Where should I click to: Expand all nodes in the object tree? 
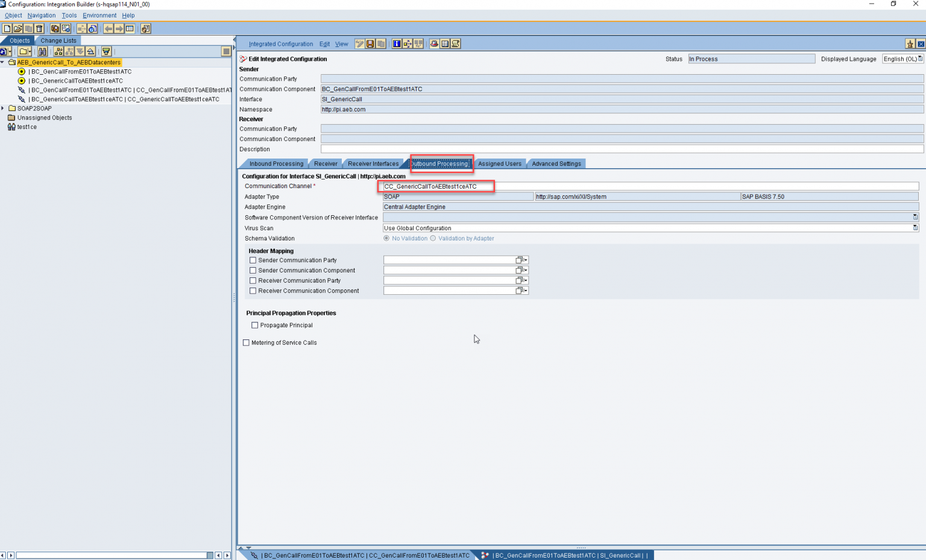(x=79, y=51)
